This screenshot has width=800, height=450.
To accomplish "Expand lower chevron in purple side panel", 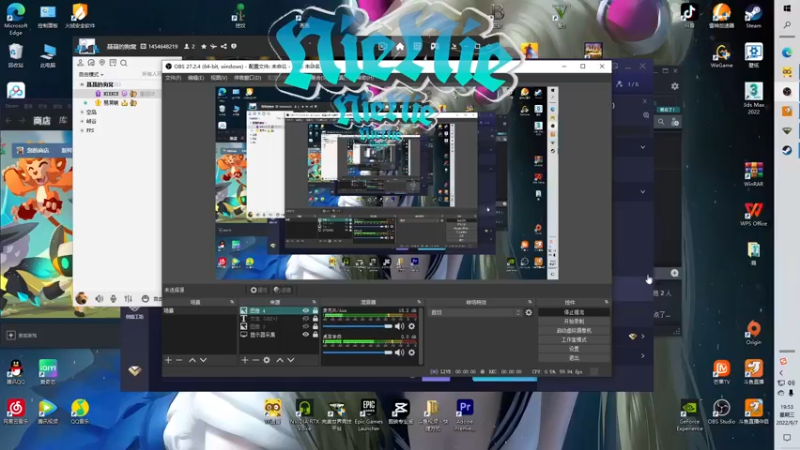I will pos(643,191).
